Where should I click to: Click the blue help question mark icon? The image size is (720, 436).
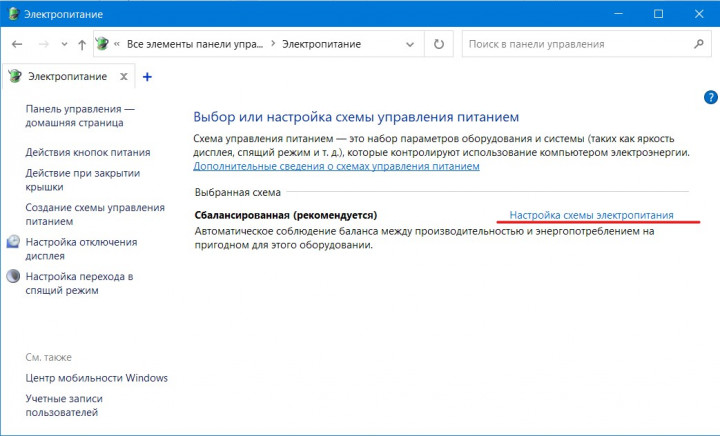click(710, 97)
